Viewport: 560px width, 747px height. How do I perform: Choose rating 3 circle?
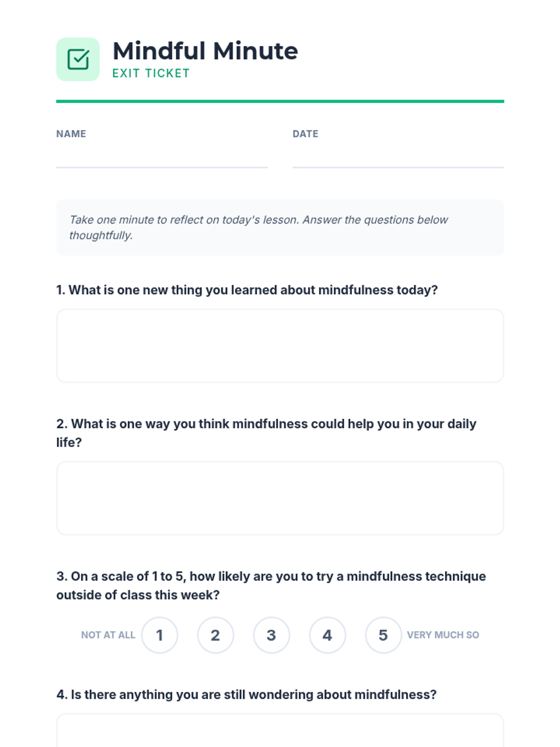click(271, 635)
